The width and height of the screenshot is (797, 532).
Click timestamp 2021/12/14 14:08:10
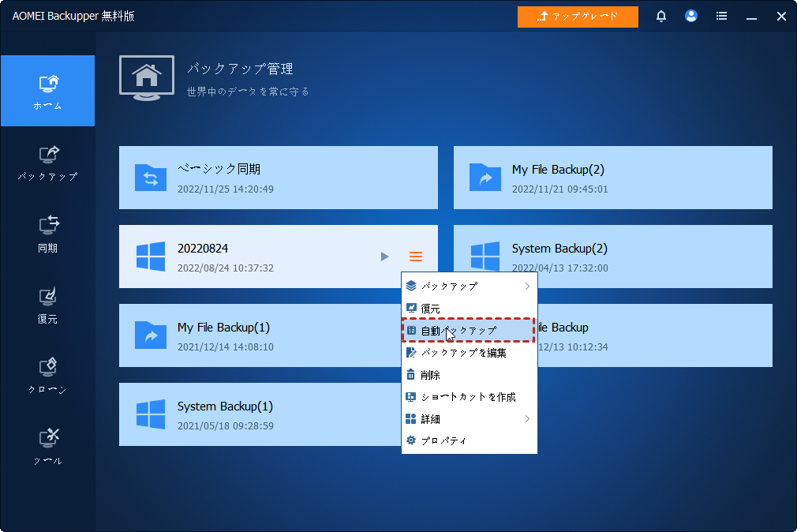(225, 347)
